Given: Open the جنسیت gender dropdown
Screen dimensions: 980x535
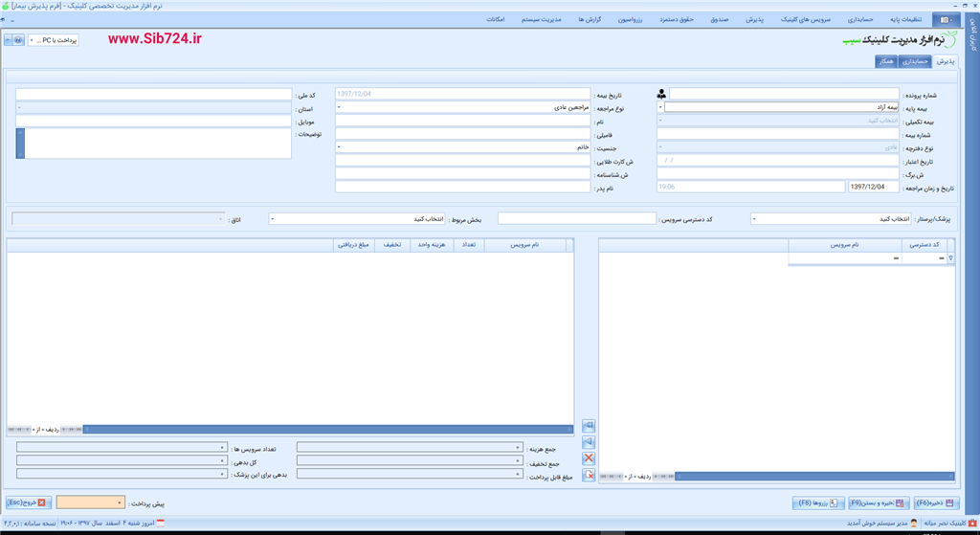Looking at the screenshot, I should pyautogui.click(x=462, y=147).
